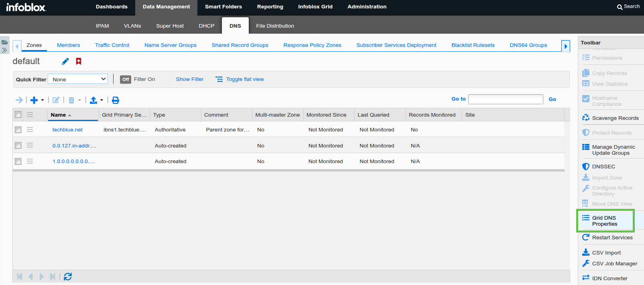Image resolution: width=644 pixels, height=285 pixels.
Task: Click the next page pager arrow
Action: [41, 277]
